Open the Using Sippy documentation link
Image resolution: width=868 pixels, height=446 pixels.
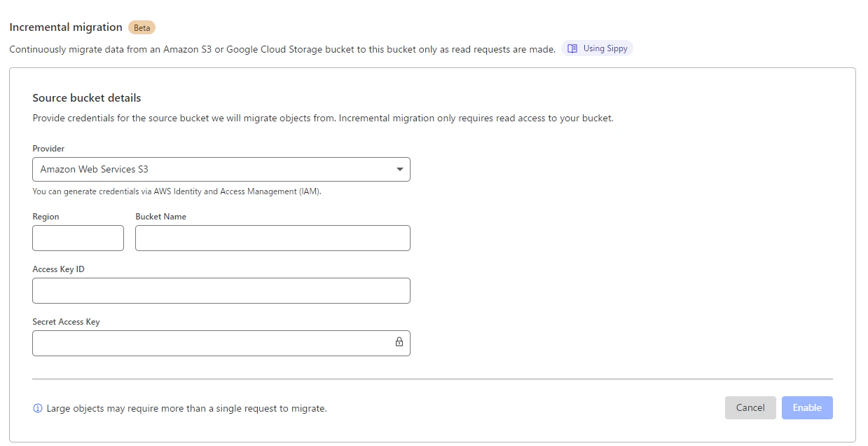click(x=597, y=48)
